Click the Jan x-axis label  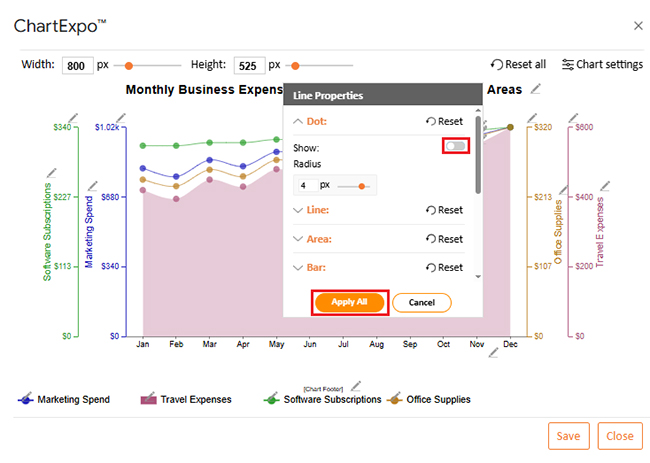coord(143,344)
